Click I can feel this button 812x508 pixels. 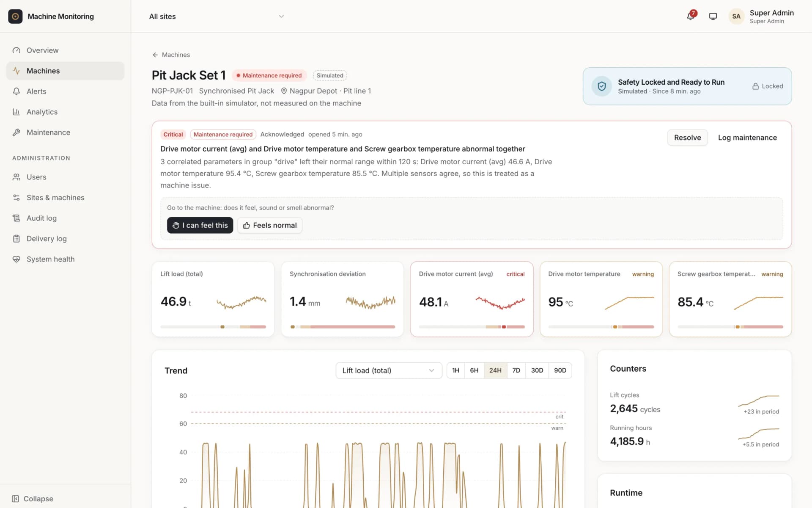(x=200, y=225)
